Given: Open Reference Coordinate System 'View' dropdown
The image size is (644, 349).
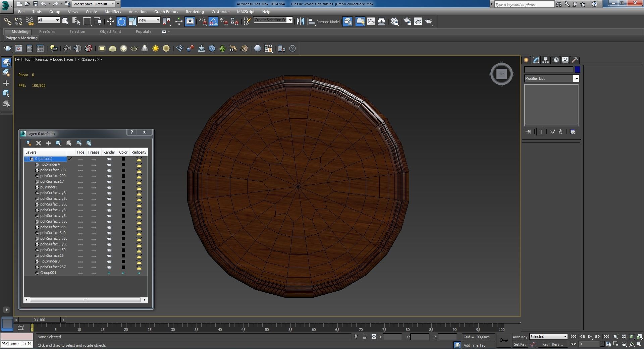Looking at the screenshot, I should coord(149,20).
